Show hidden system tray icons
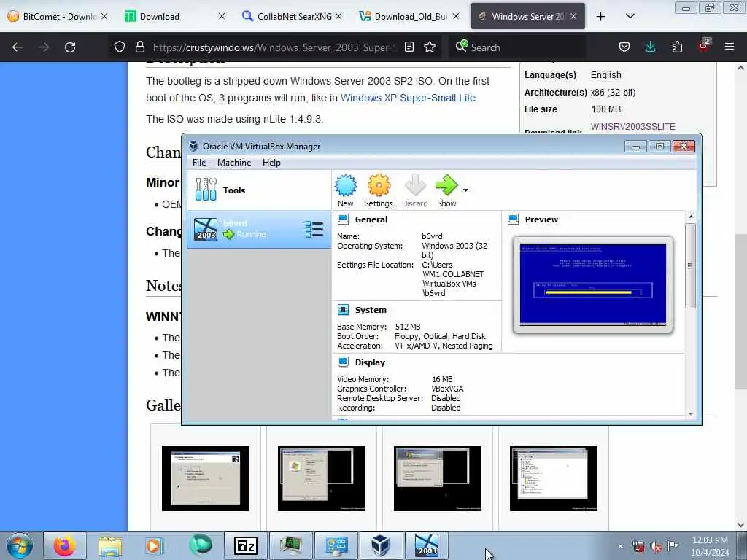The width and height of the screenshot is (747, 560). pos(620,547)
